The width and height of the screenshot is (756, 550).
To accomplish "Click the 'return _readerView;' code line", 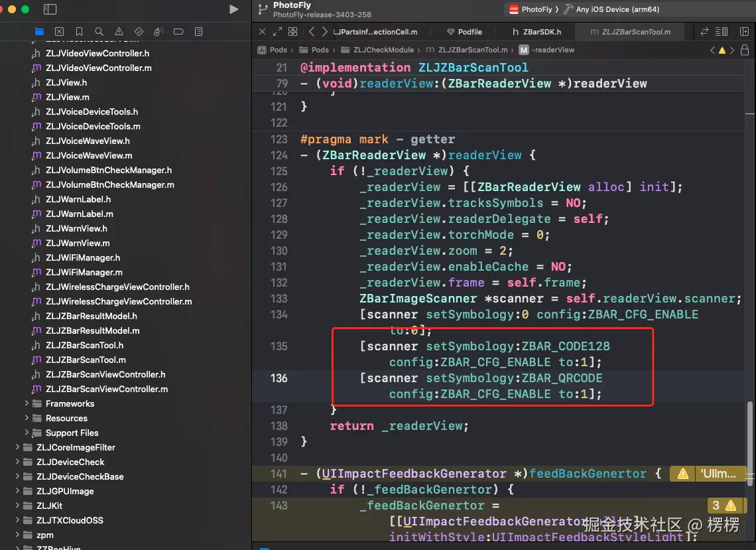I will pyautogui.click(x=399, y=426).
